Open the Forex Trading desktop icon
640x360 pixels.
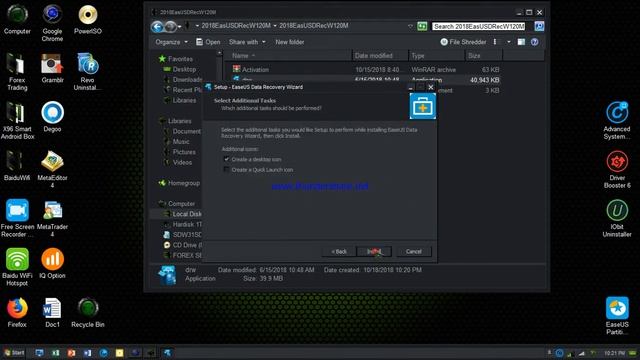click(17, 72)
